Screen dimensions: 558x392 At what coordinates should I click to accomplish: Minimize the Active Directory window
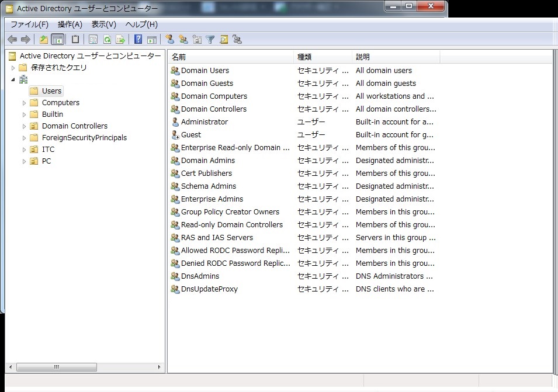(x=393, y=6)
